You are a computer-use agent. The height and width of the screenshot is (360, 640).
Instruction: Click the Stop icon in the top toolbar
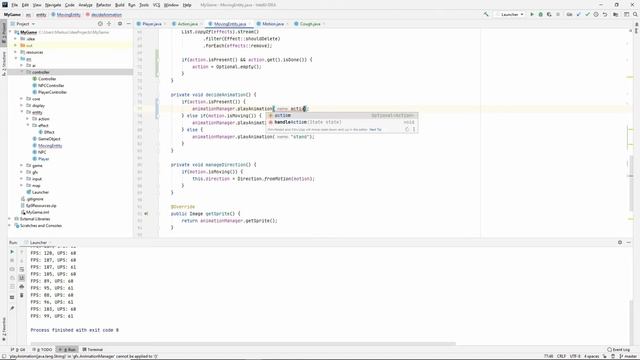(x=558, y=14)
